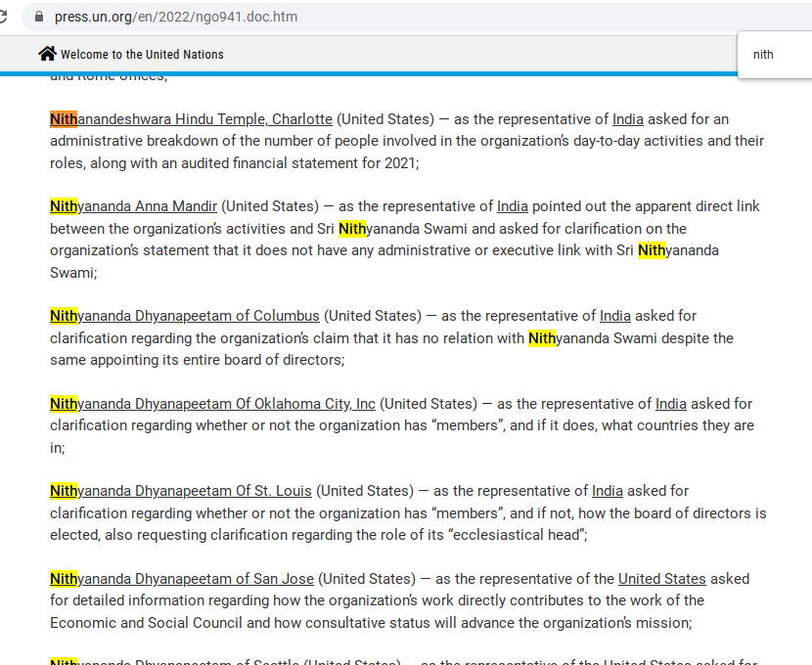Open Nithyananda Dhyanapeetam of Columbus link
812x665 pixels.
click(x=185, y=316)
